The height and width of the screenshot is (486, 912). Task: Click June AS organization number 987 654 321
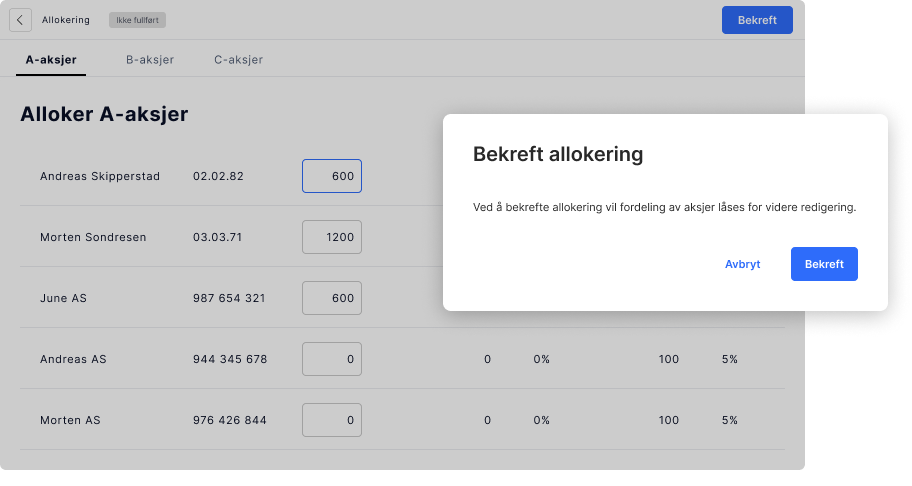click(x=229, y=298)
